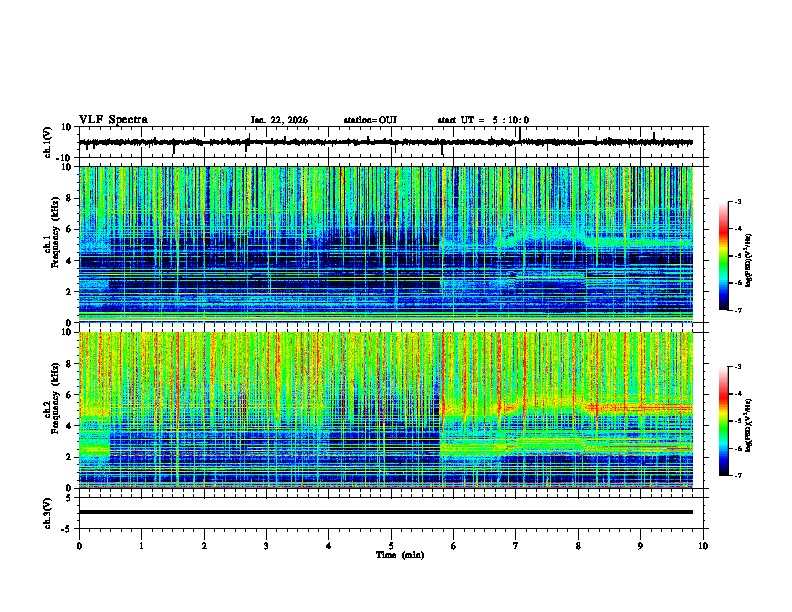Click the "8" kHz tick on the ch.1 spectrogram axis
The height and width of the screenshot is (612, 792).
[x=69, y=198]
